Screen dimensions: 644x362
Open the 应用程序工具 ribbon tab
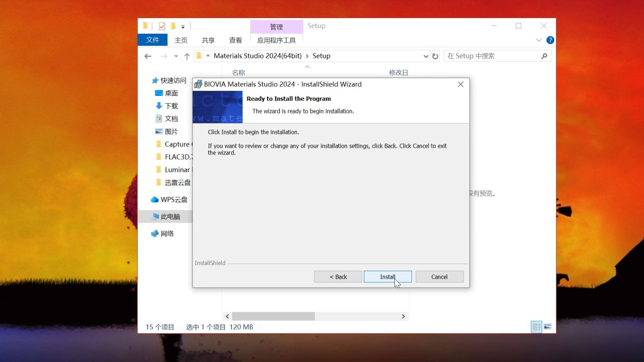(x=276, y=40)
